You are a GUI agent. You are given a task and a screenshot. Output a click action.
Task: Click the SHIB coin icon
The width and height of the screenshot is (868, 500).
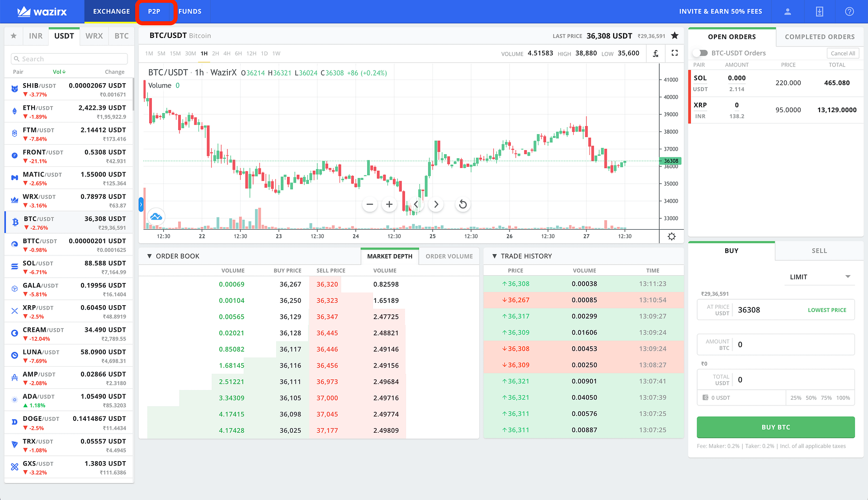(x=14, y=89)
